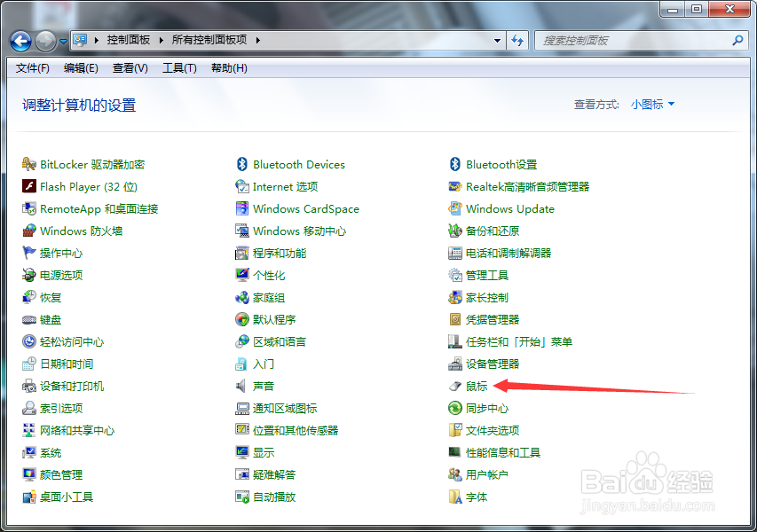Open the 性能信息和工具 link
This screenshot has width=757, height=532.
[x=503, y=452]
